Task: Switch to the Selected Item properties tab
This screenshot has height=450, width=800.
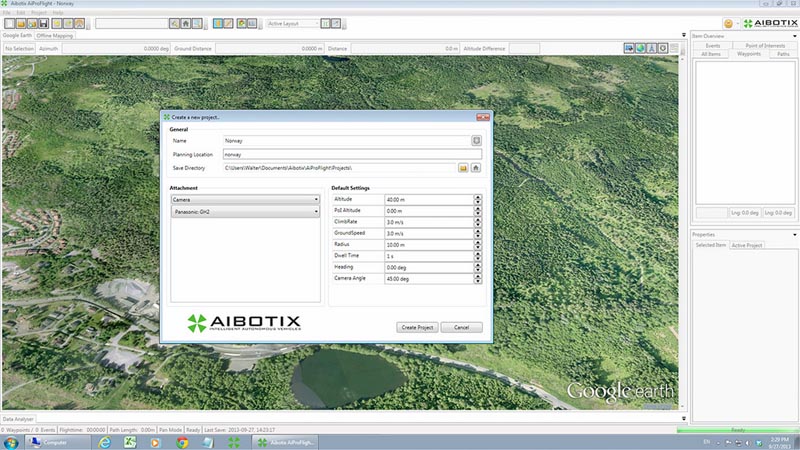Action: 710,245
